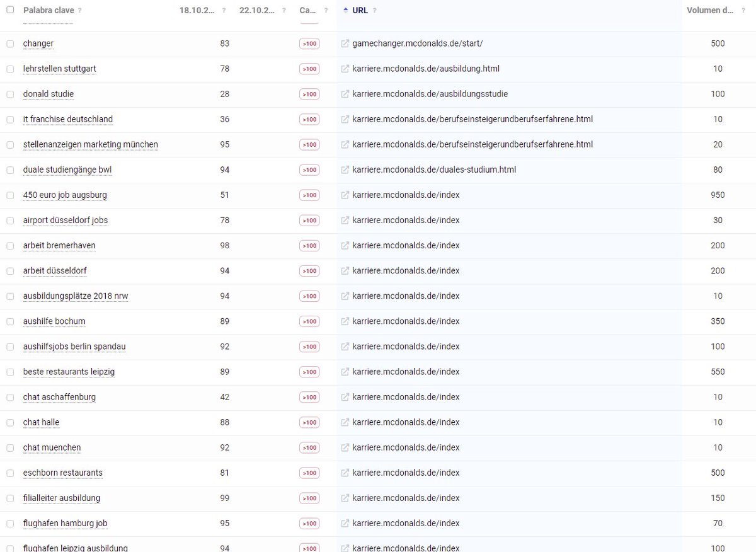Click the URL column sort arrow

(x=346, y=10)
